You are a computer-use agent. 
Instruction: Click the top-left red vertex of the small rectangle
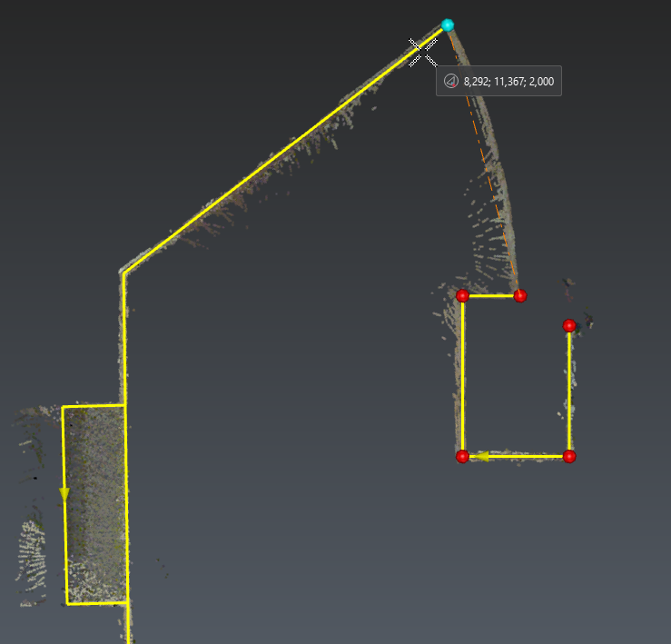coord(463,296)
